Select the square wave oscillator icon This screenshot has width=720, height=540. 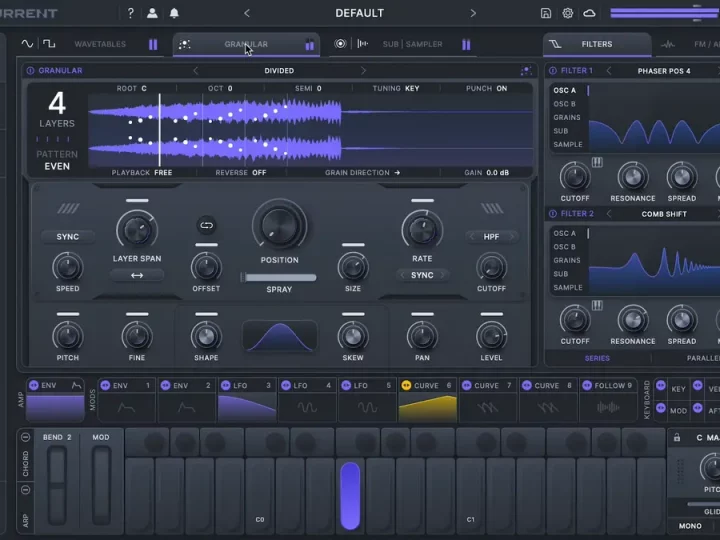coord(49,44)
